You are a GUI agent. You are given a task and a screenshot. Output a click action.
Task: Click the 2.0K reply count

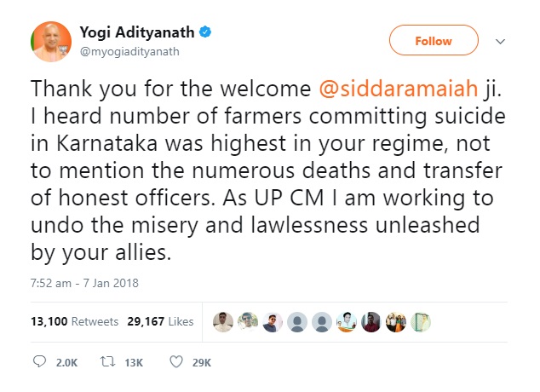click(x=66, y=363)
